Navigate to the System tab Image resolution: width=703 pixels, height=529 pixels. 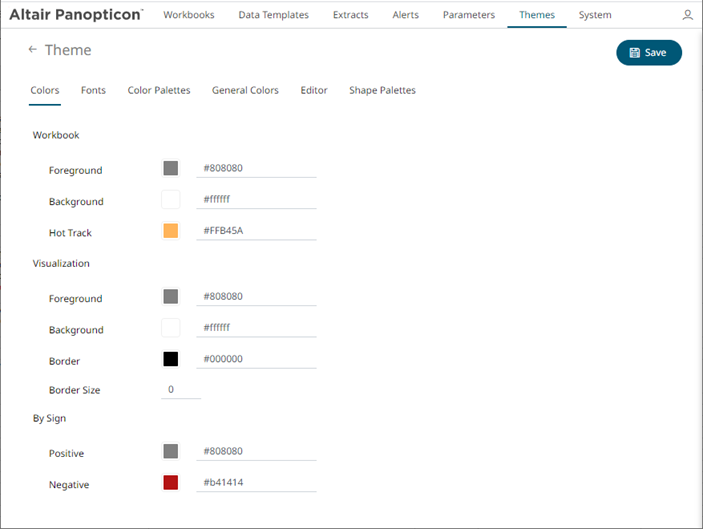tap(595, 15)
